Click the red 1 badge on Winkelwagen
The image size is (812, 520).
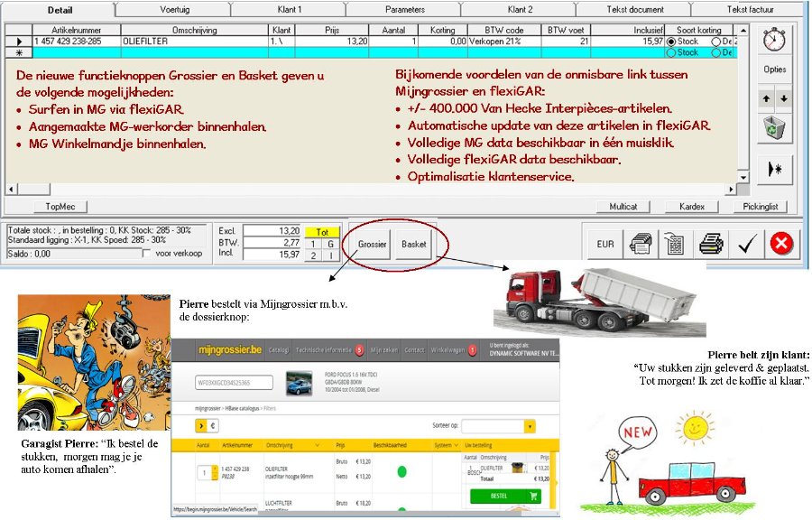coord(472,350)
